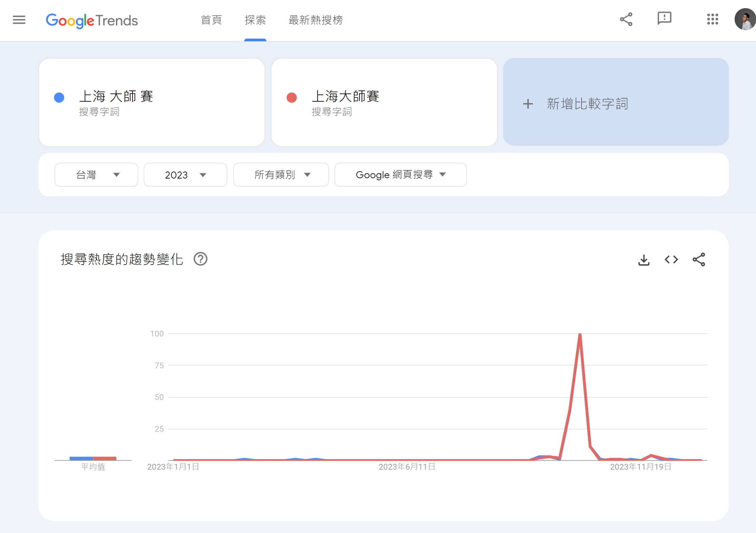Open the Google apps grid

coord(713,19)
